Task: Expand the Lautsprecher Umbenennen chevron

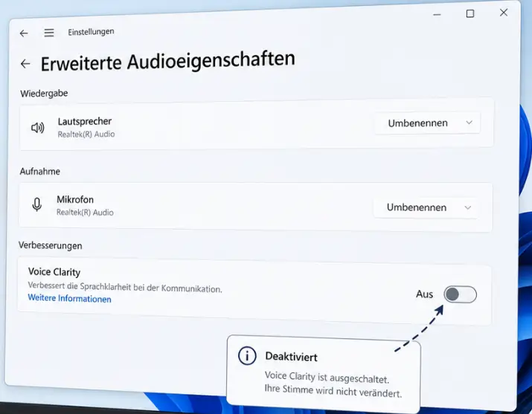Action: [469, 123]
